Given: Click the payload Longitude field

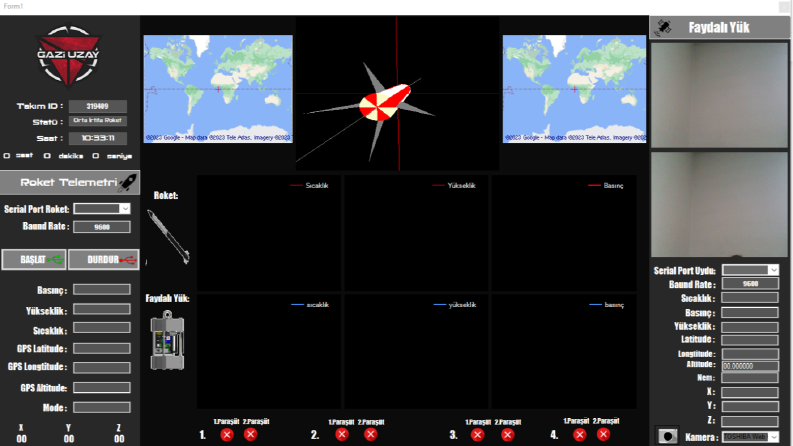Looking at the screenshot, I should pos(750,353).
